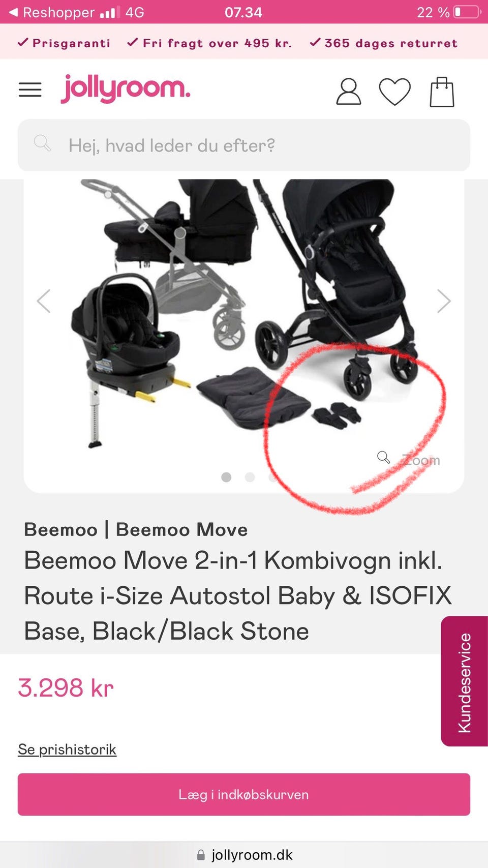Show next product image with right chevron
Screen dimensions: 488x868
coord(444,301)
